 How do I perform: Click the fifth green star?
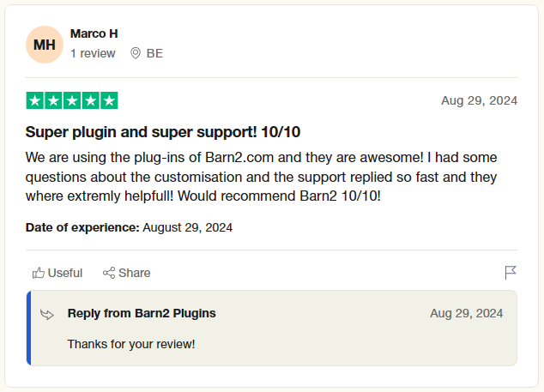pyautogui.click(x=109, y=100)
